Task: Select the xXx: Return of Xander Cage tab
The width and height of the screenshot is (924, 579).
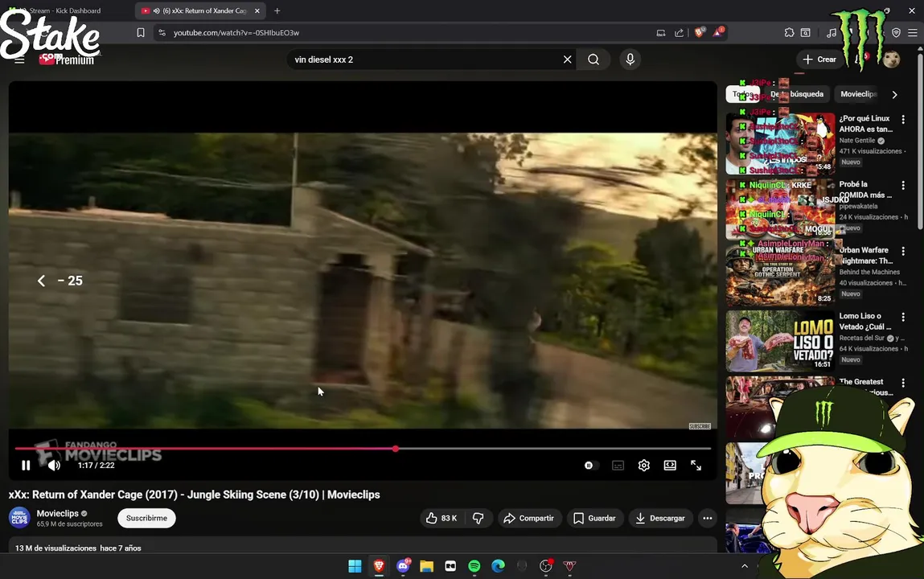Action: [x=200, y=10]
